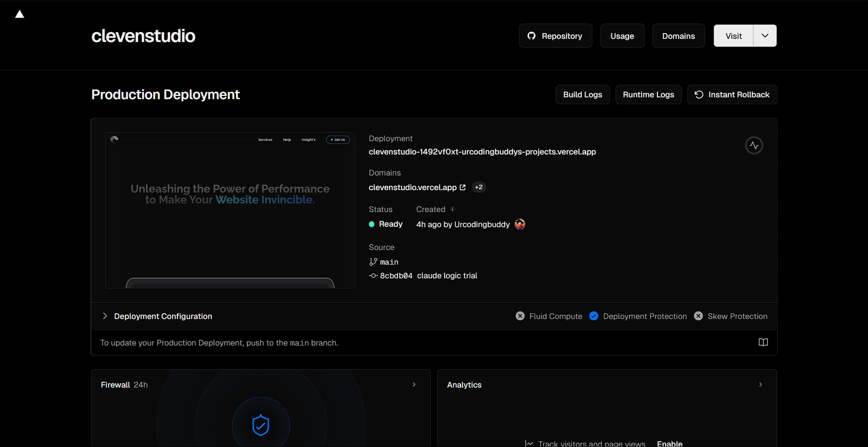Click the Firewall 24h heading
The width and height of the screenshot is (868, 447).
pyautogui.click(x=124, y=385)
